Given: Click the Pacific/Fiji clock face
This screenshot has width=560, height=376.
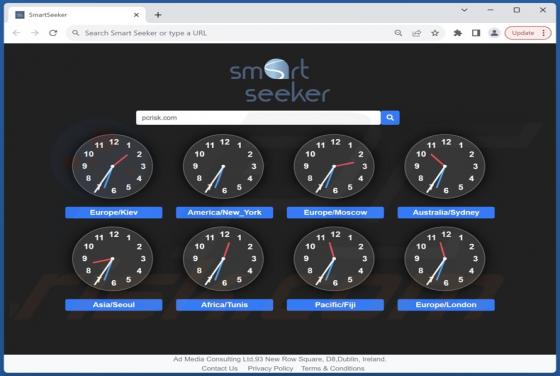Looking at the screenshot, I should (x=334, y=259).
